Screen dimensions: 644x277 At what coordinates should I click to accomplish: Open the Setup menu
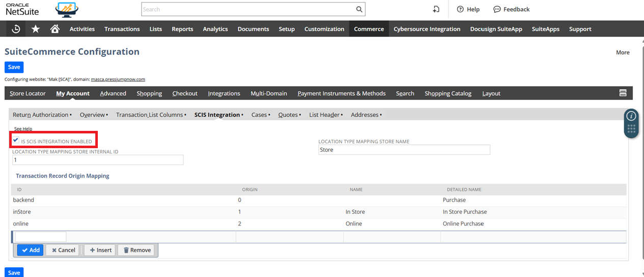point(287,29)
